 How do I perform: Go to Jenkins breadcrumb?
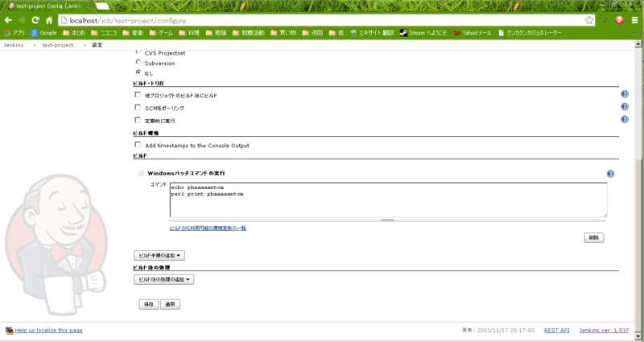click(14, 45)
